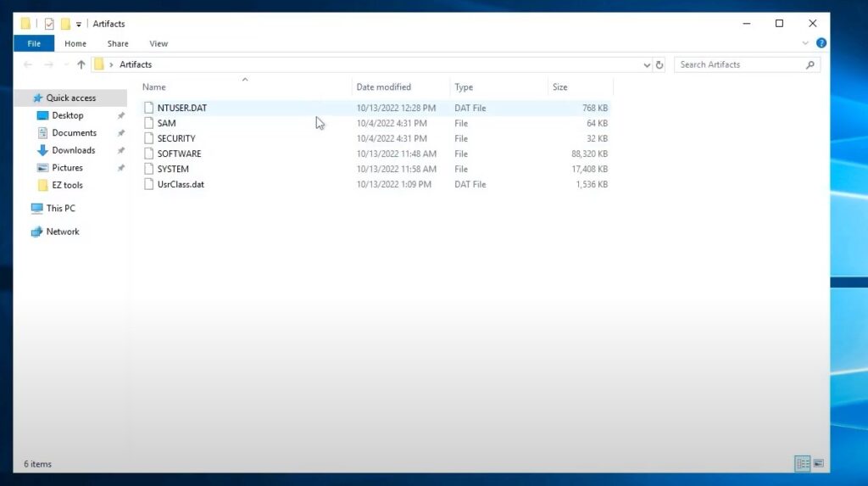This screenshot has width=868, height=486.
Task: Click the Up directory arrow
Action: [x=81, y=64]
